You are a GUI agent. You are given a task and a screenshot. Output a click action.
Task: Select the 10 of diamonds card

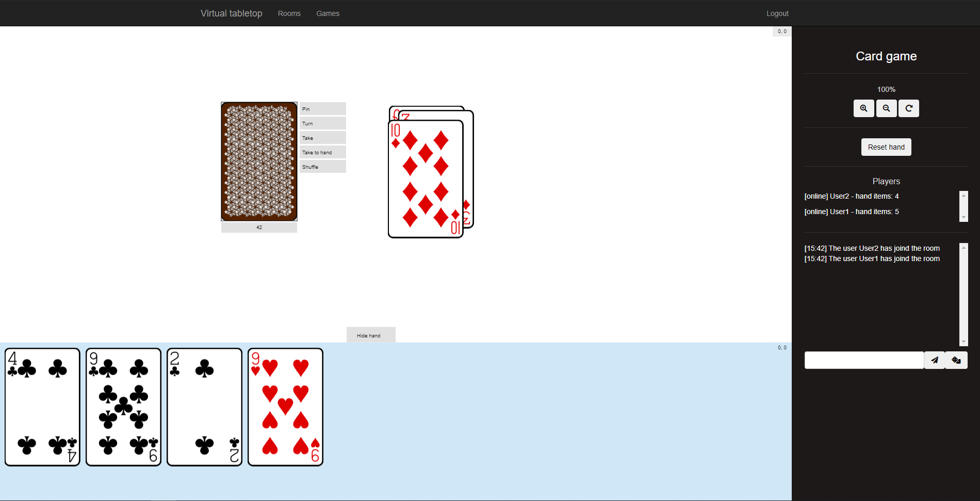coord(426,179)
